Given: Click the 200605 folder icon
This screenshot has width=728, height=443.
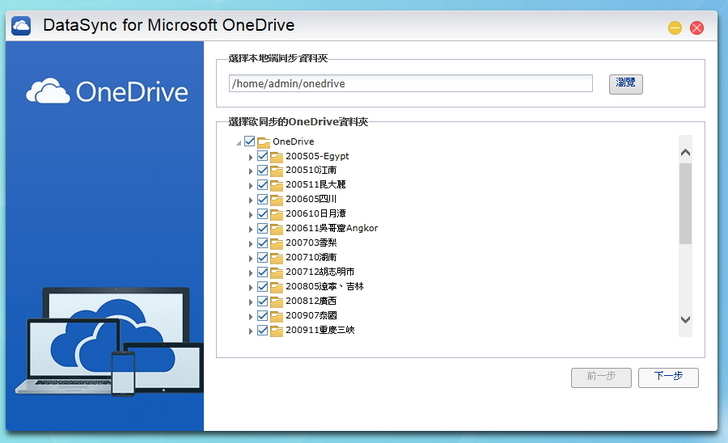Looking at the screenshot, I should [276, 199].
